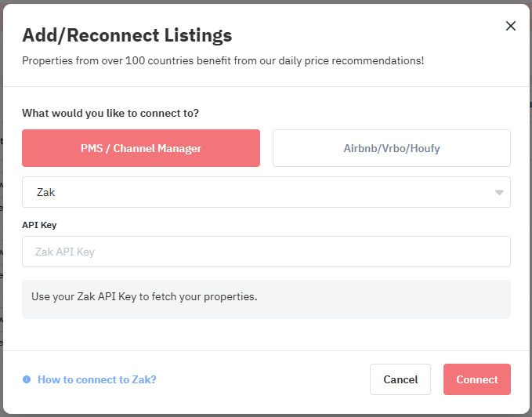The image size is (532, 417).
Task: Close the Add/Reconnect Listings dialog with the X
Action: point(510,26)
